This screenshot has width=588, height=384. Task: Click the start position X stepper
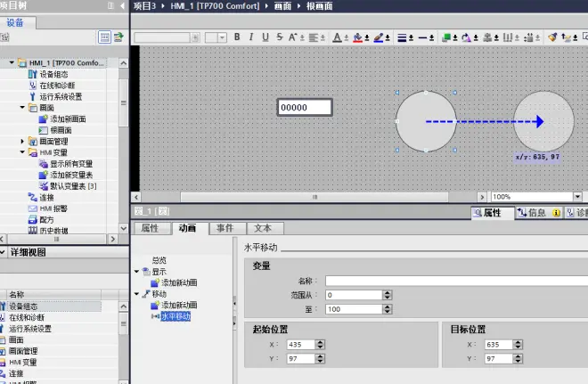pyautogui.click(x=320, y=344)
